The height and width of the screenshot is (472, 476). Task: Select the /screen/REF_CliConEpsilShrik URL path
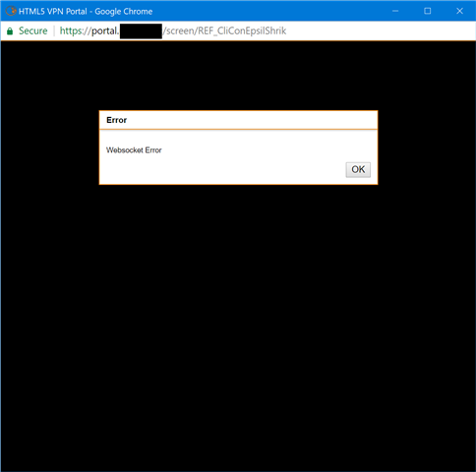pos(224,30)
